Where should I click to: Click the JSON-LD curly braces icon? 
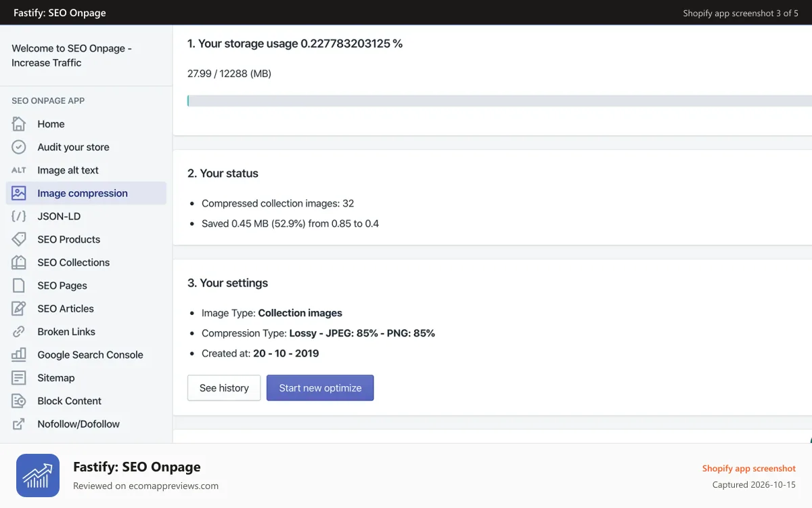(x=19, y=216)
